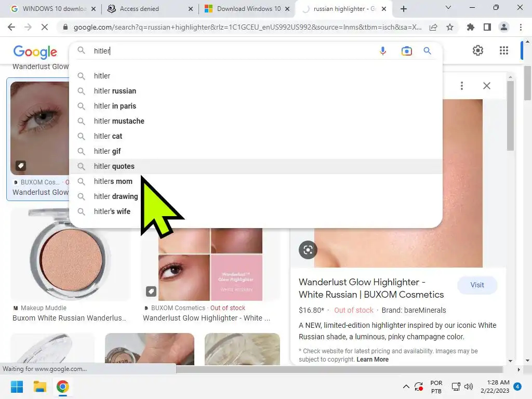Select suggestion 'hitler's wife'
This screenshot has width=532, height=399.
tap(256, 211)
